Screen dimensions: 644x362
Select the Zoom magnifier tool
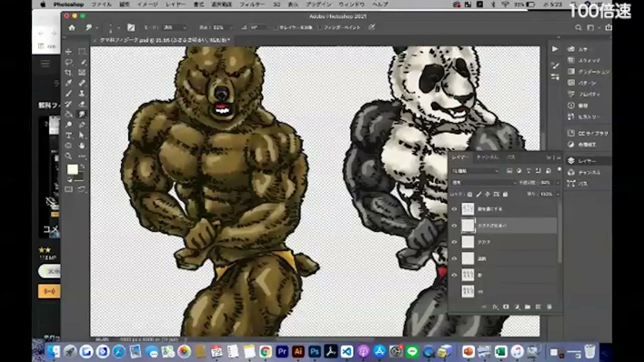68,156
